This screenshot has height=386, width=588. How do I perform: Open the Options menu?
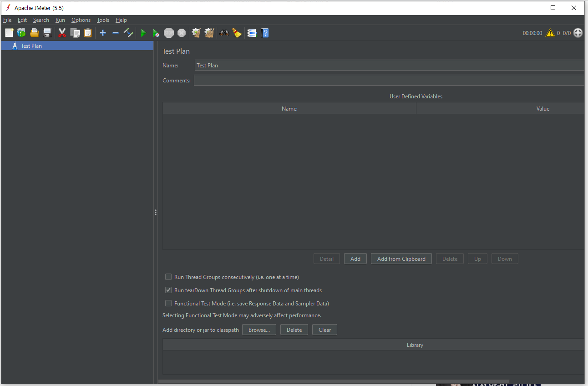point(81,20)
